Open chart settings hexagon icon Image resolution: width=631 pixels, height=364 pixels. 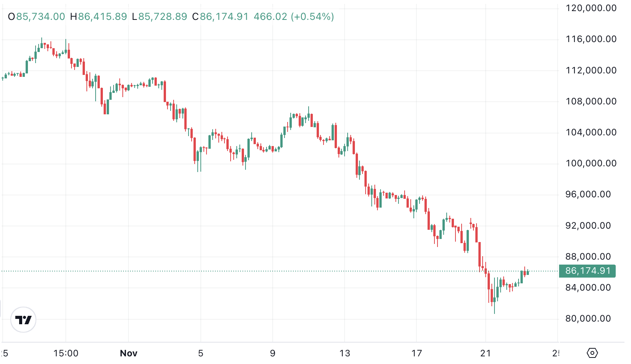click(592, 353)
